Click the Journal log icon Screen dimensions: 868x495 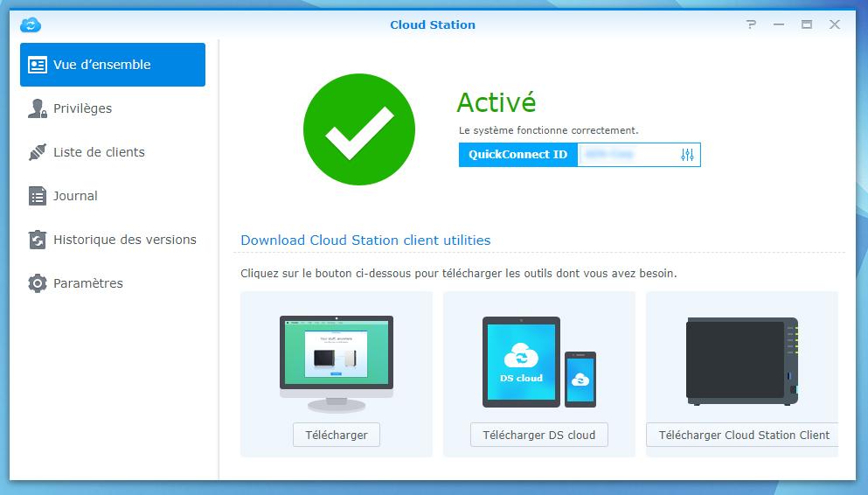click(x=37, y=196)
